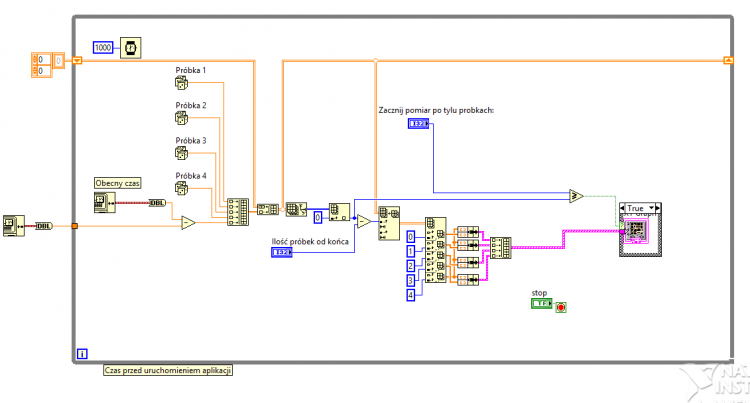
Task: Select the Czas przed uruchomieniem aplikacji label
Action: click(x=168, y=370)
